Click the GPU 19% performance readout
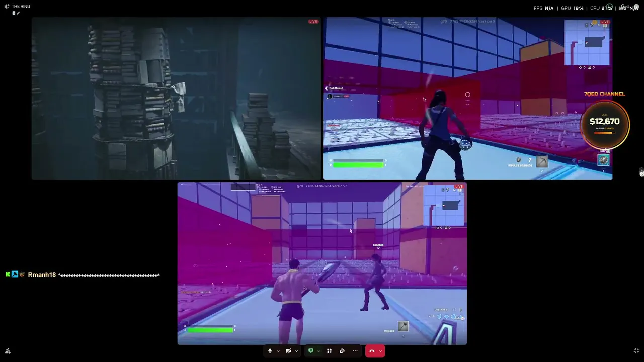The width and height of the screenshot is (644, 362). click(572, 8)
